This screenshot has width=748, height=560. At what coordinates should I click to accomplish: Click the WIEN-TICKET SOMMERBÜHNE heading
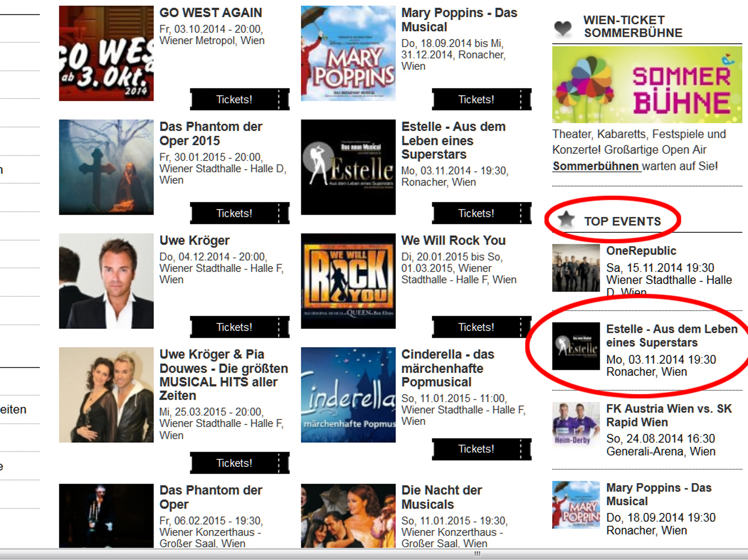point(633,27)
